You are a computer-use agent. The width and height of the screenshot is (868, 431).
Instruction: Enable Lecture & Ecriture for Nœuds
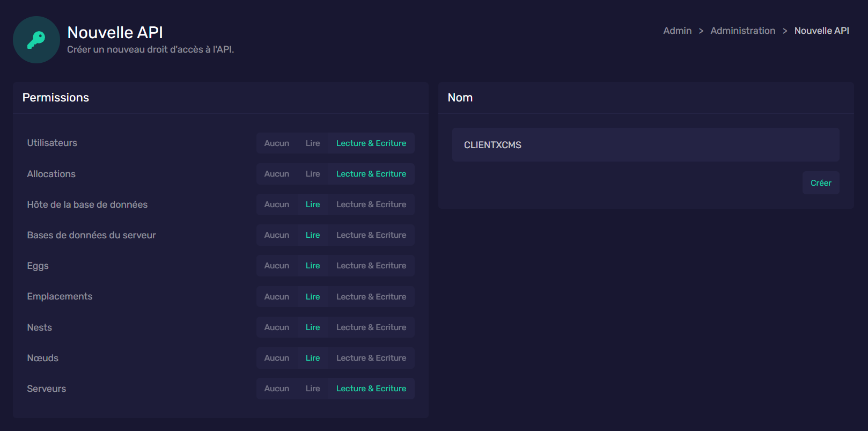(371, 358)
